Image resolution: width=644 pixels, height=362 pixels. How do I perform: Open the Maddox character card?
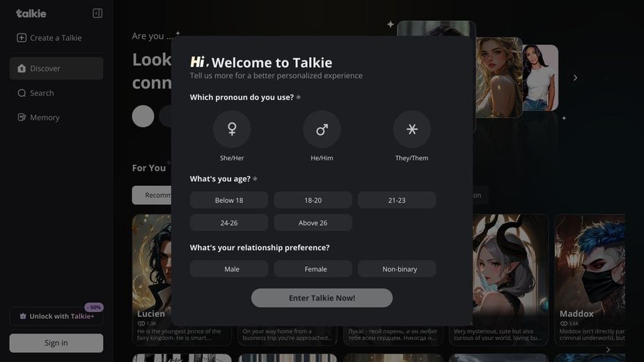[x=590, y=279]
